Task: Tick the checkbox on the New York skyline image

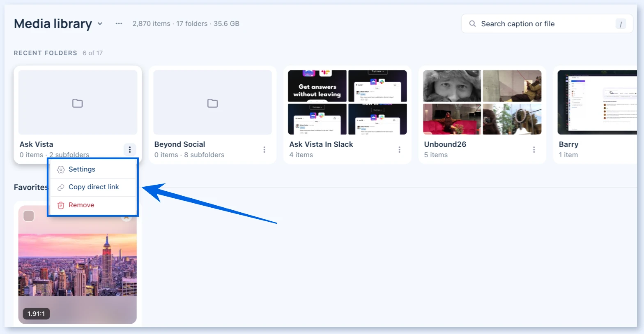Action: click(28, 216)
